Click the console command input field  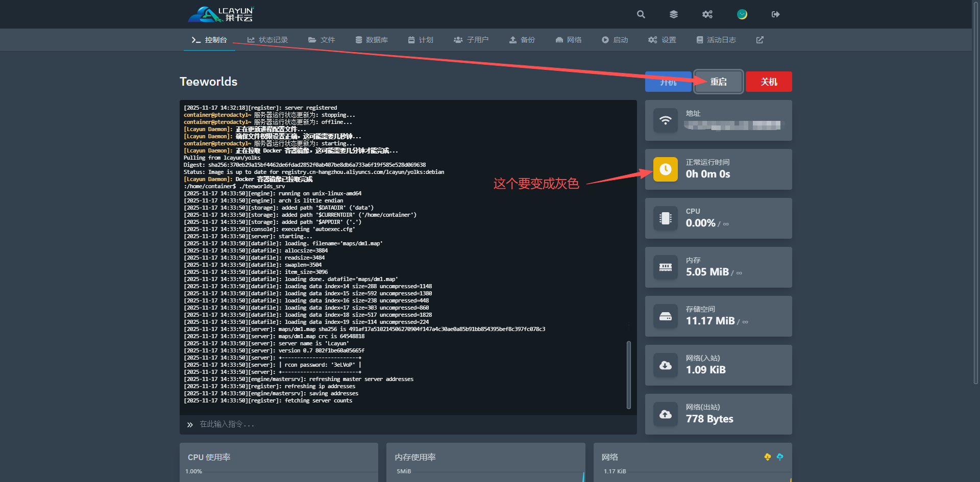pos(408,424)
